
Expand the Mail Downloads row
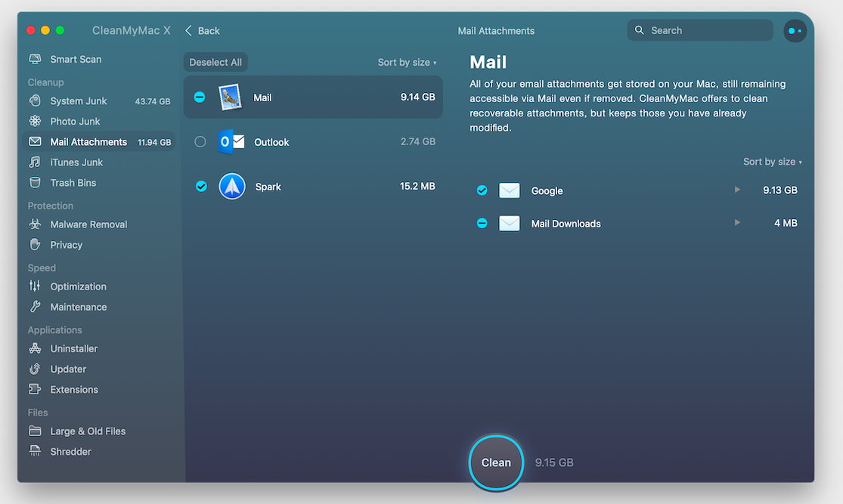pos(737,222)
